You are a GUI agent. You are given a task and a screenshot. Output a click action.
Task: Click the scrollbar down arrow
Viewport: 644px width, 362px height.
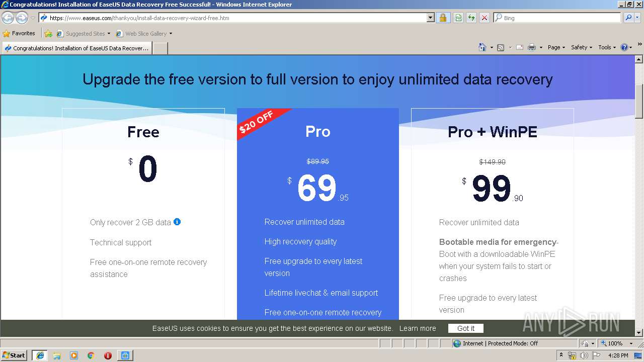click(639, 332)
